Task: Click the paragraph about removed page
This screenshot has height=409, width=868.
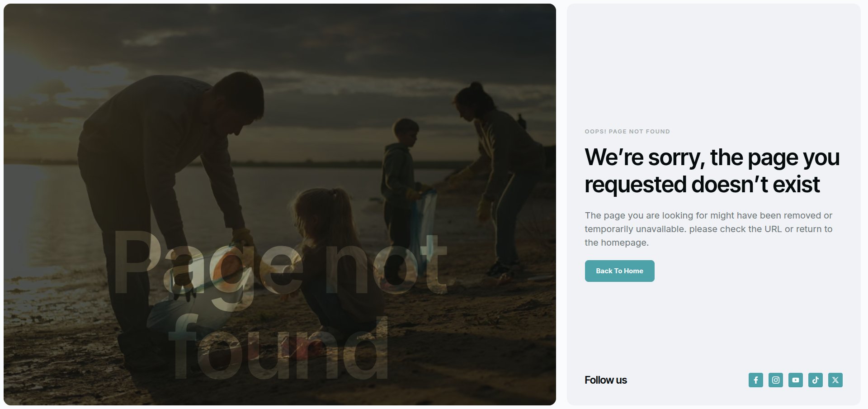Action: pyautogui.click(x=708, y=229)
